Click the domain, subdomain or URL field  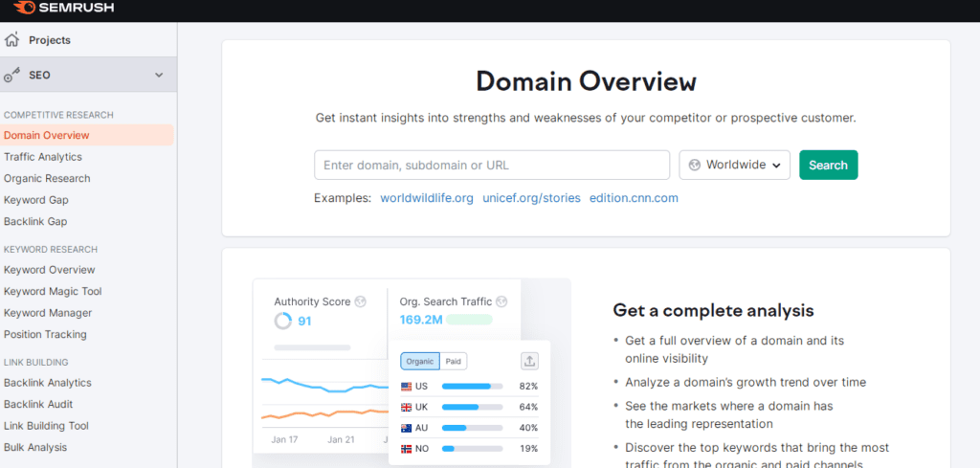pos(492,165)
